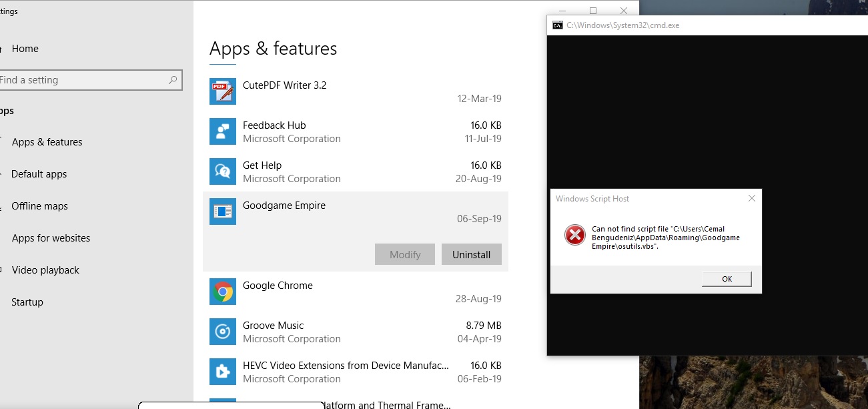
Task: Select CutePDF Writer 3.2 entry
Action: tap(356, 91)
